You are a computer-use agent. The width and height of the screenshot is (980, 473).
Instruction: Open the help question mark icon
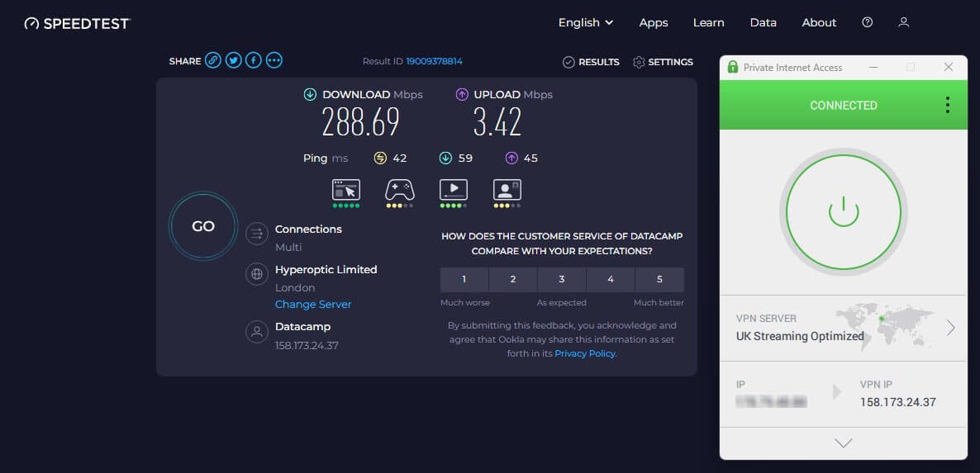867,22
